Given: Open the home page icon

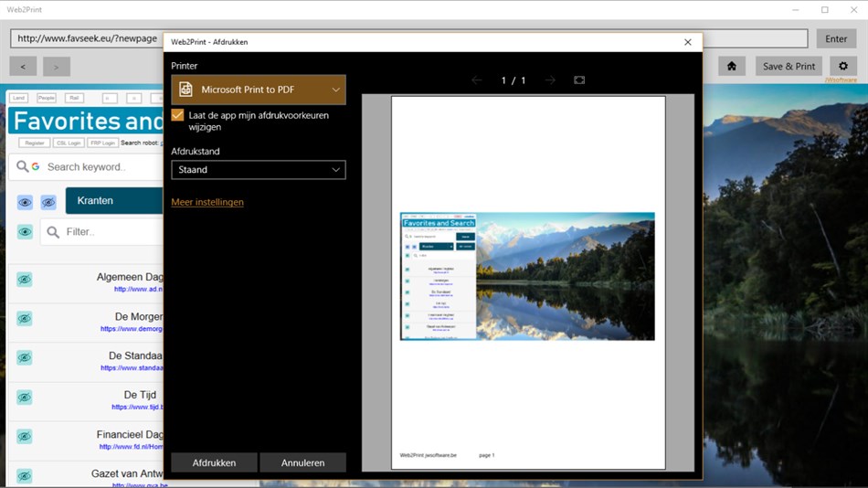Looking at the screenshot, I should [731, 67].
